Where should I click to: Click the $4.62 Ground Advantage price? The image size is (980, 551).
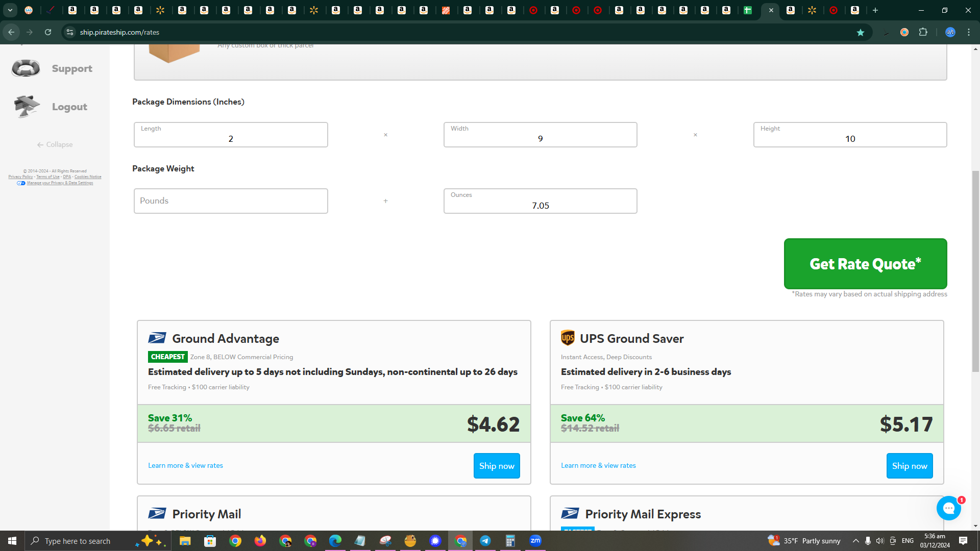(x=493, y=424)
